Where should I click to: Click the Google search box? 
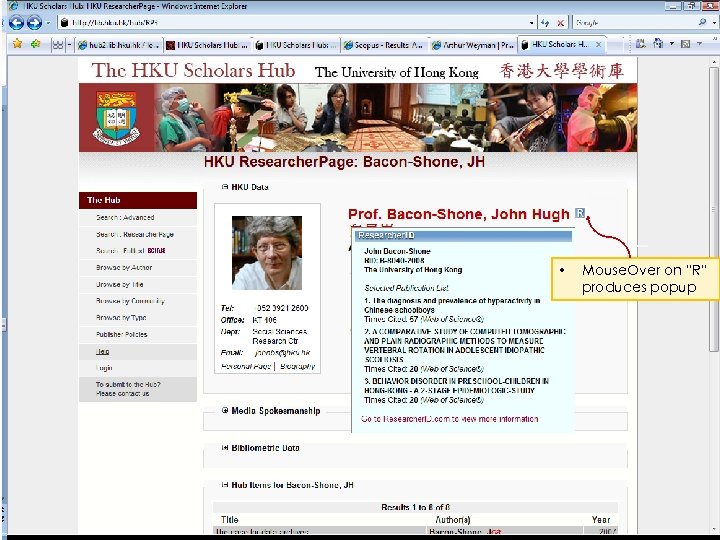pos(636,22)
